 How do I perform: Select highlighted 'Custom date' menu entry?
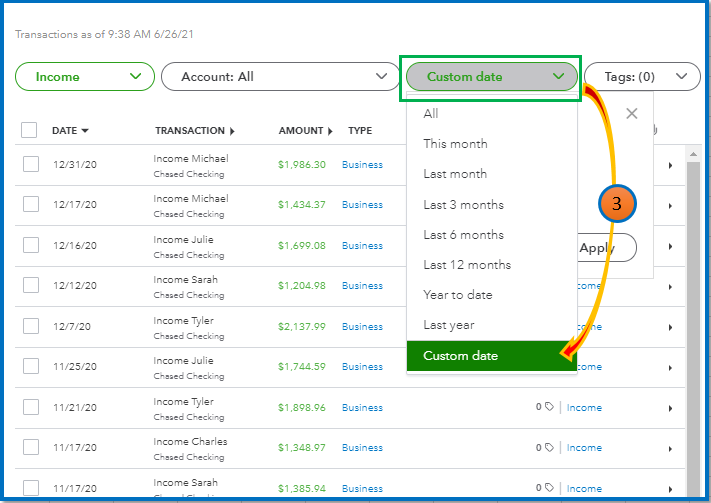492,356
